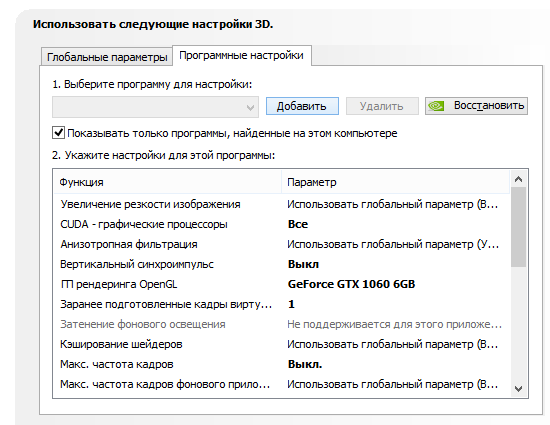Click the dropdown arrow of program combo box
The height and width of the screenshot is (425, 550).
pyautogui.click(x=250, y=107)
